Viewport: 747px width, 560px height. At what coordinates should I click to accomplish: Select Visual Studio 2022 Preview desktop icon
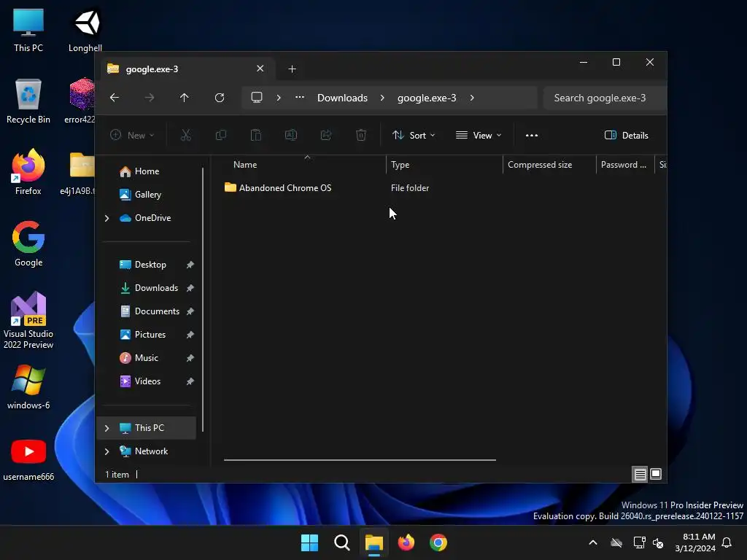click(x=28, y=320)
